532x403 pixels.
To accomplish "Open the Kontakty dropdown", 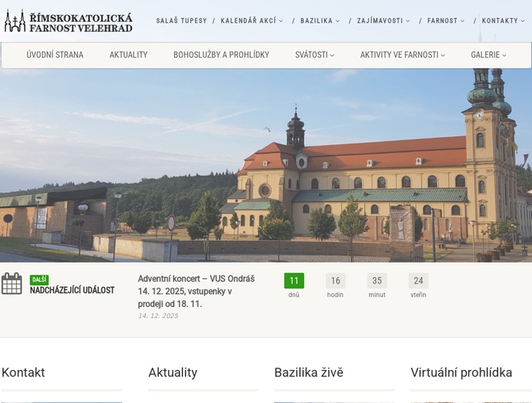I will [x=503, y=21].
